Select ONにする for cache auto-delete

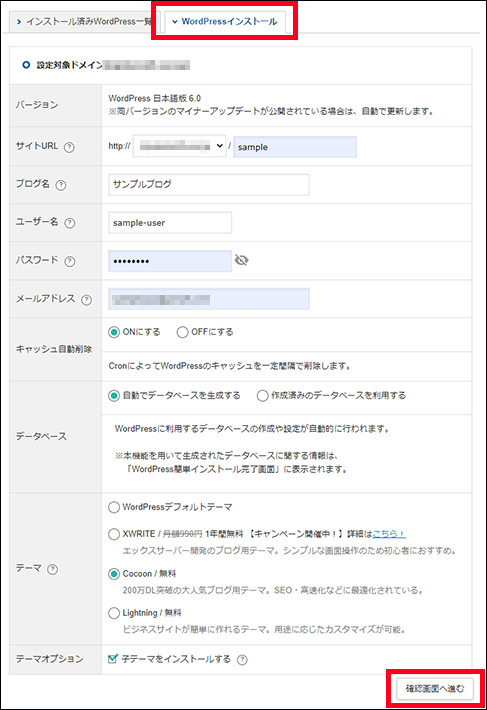pos(114,332)
